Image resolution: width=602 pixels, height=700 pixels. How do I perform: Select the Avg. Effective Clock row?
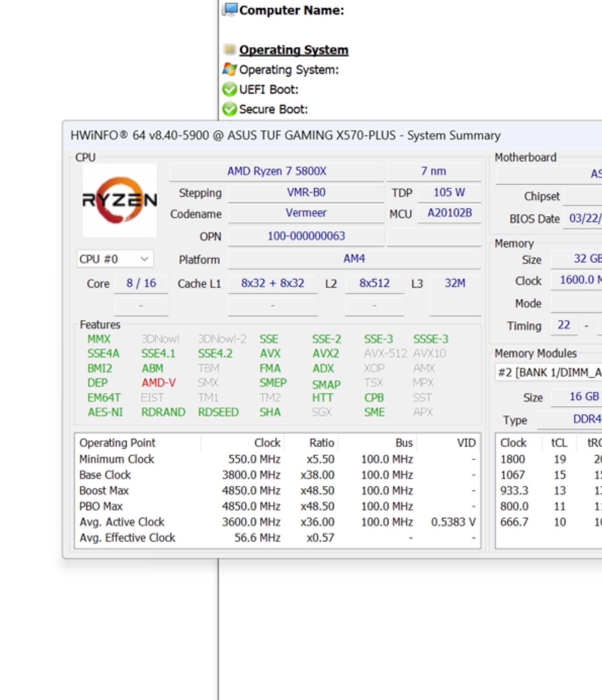(x=278, y=538)
